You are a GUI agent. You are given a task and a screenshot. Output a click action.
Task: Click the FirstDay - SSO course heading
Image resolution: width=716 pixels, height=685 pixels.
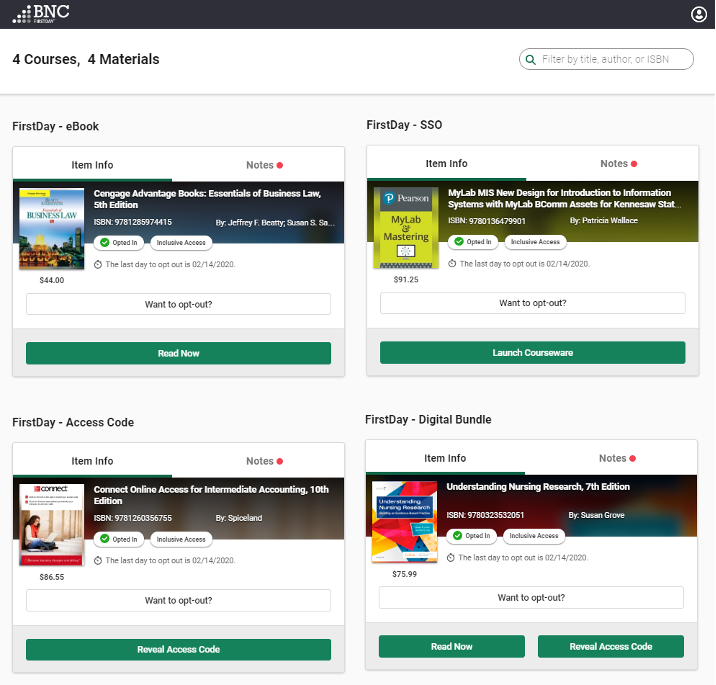pos(404,125)
